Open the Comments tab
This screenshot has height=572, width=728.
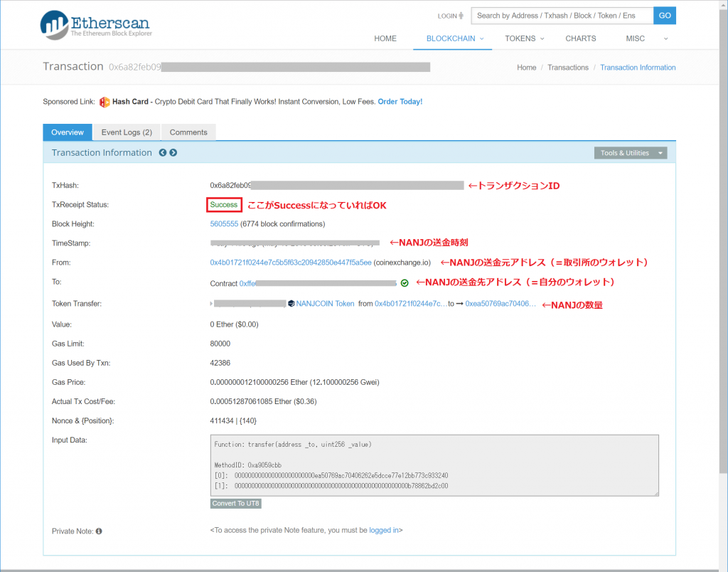(188, 132)
